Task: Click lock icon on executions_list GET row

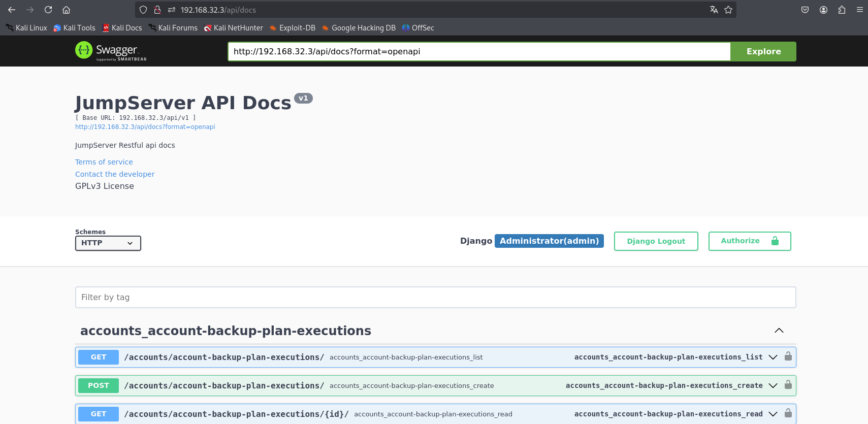Action: pyautogui.click(x=788, y=356)
